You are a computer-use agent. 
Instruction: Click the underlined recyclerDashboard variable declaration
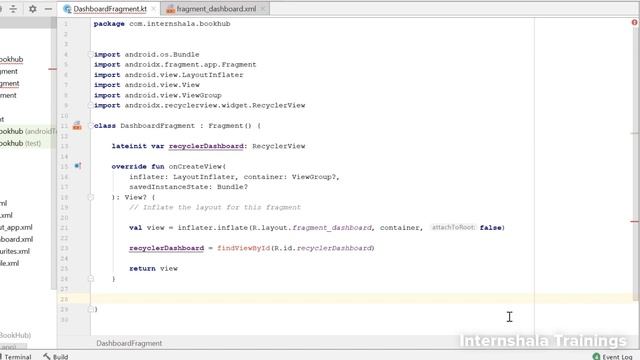tap(206, 146)
